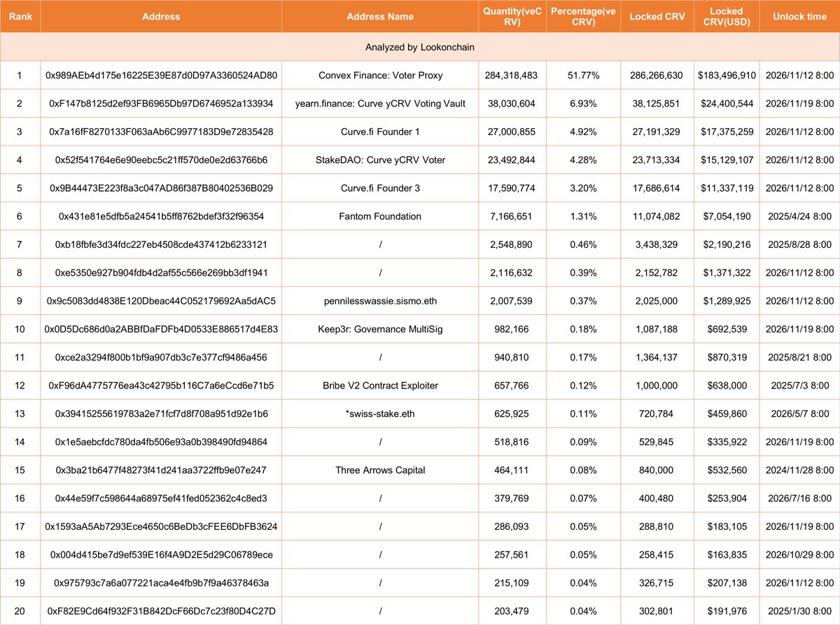Click locked USD value $11,337,119
The width and height of the screenshot is (840, 625).
(x=727, y=188)
